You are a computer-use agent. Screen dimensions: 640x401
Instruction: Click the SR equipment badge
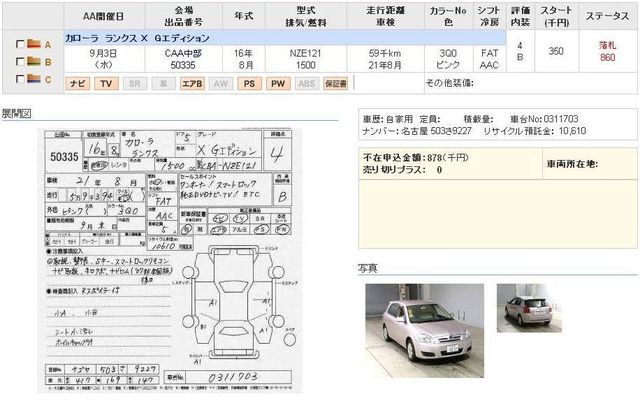[135, 84]
